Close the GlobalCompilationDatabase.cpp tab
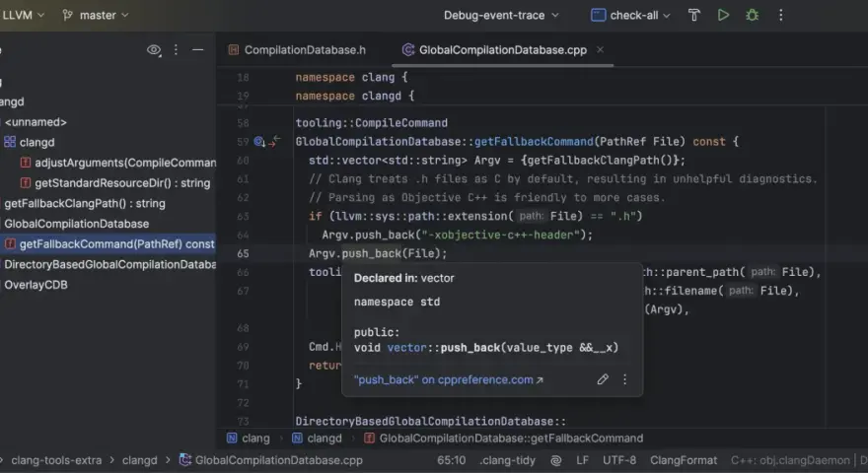The image size is (868, 473). (600, 50)
